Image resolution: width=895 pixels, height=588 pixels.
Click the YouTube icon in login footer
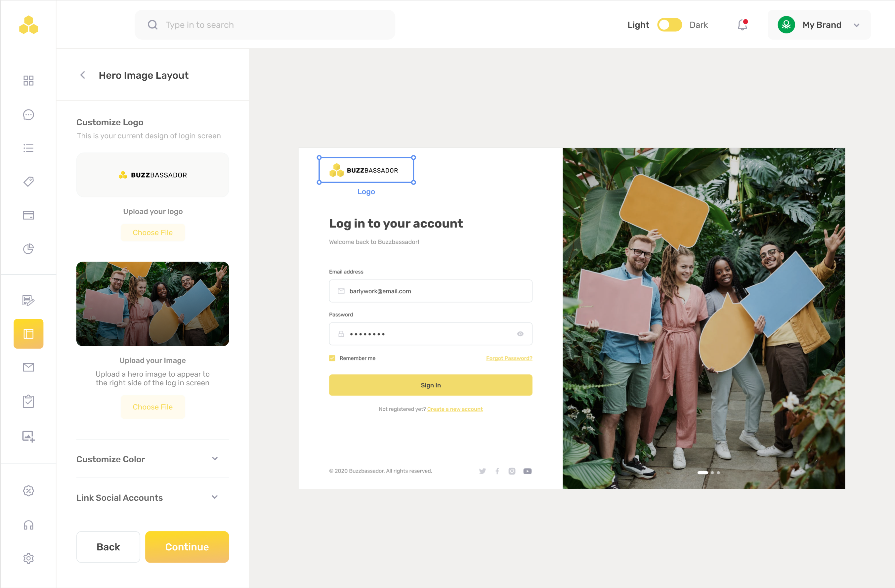528,471
